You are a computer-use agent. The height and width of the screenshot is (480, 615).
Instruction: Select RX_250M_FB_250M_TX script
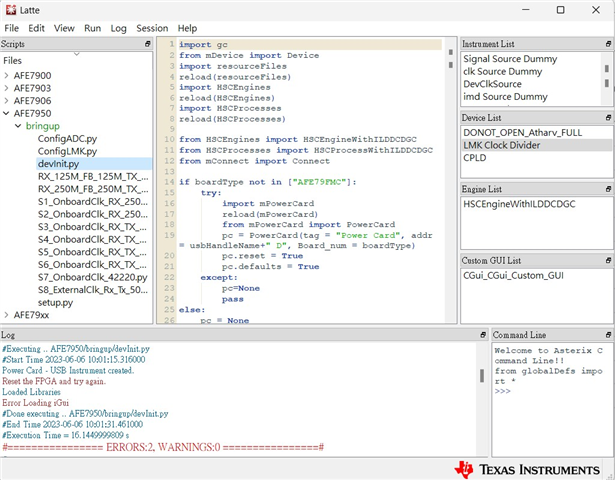93,189
